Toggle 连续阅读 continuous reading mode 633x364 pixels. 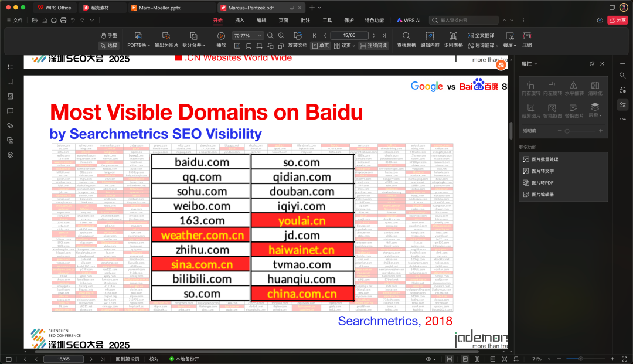373,46
